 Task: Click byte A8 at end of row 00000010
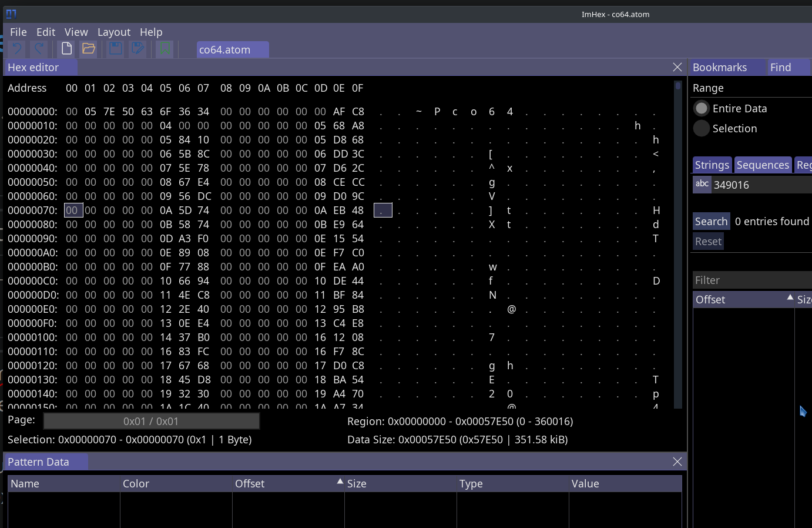pyautogui.click(x=358, y=125)
